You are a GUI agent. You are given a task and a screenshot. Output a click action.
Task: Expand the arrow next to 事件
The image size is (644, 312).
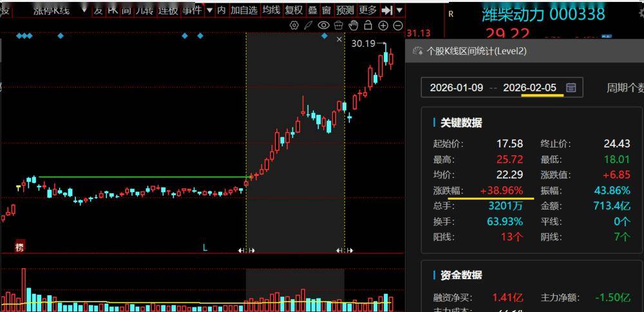click(210, 10)
